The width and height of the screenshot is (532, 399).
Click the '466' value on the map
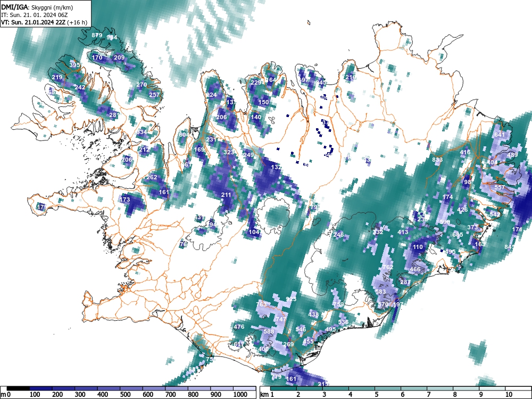pos(415,269)
